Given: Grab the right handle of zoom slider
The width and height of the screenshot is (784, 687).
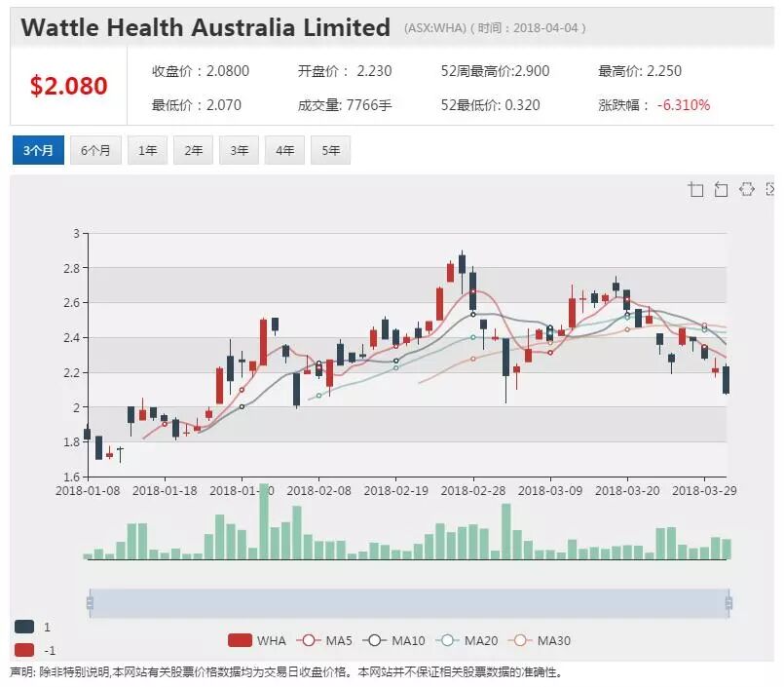Looking at the screenshot, I should point(728,602).
